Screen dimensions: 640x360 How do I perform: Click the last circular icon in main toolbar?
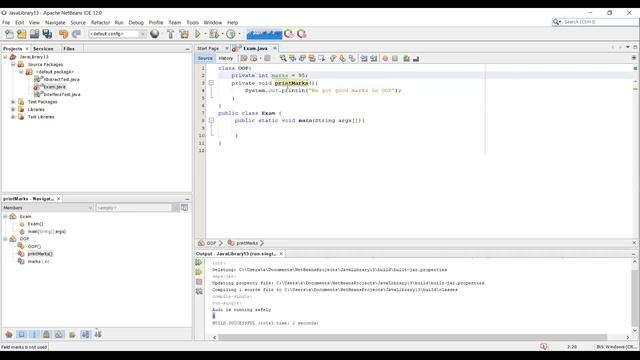[302, 34]
